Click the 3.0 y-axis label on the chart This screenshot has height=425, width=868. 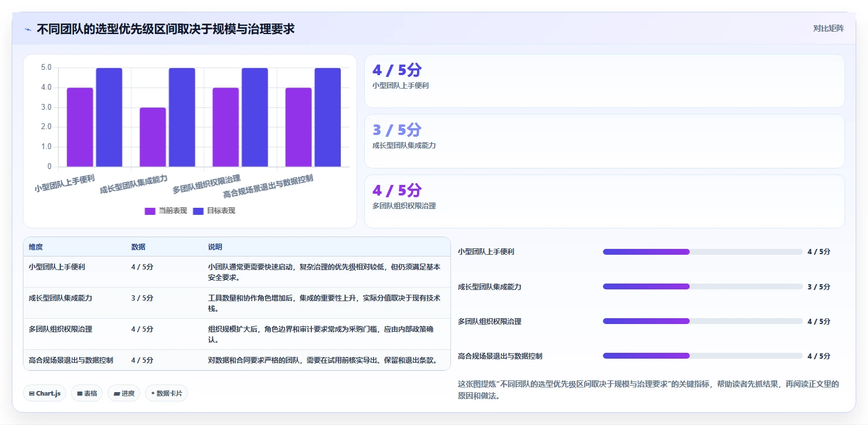tap(46, 107)
